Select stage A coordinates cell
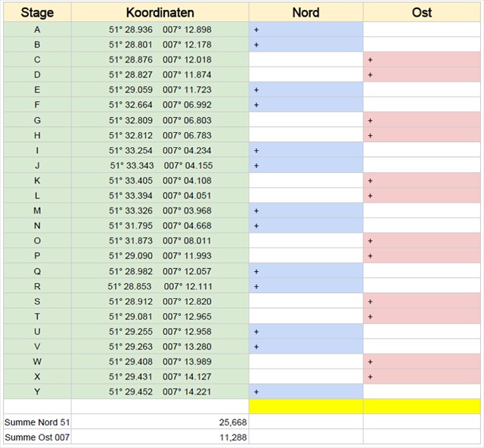This screenshot has width=484, height=448. (x=160, y=29)
